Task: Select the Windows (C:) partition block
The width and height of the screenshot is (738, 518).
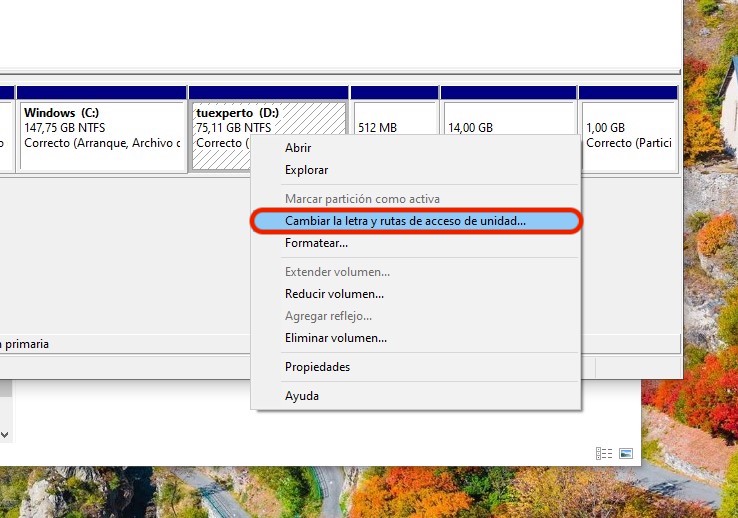Action: (102, 129)
